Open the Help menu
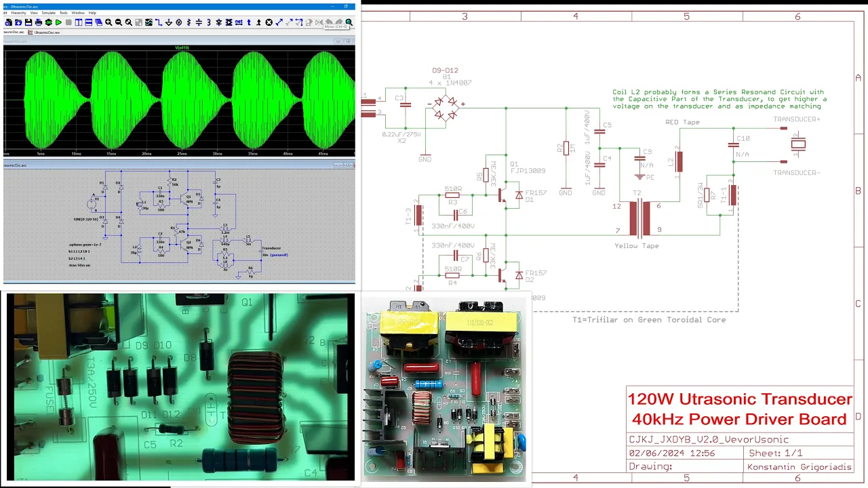The height and width of the screenshot is (488, 868). click(x=92, y=13)
